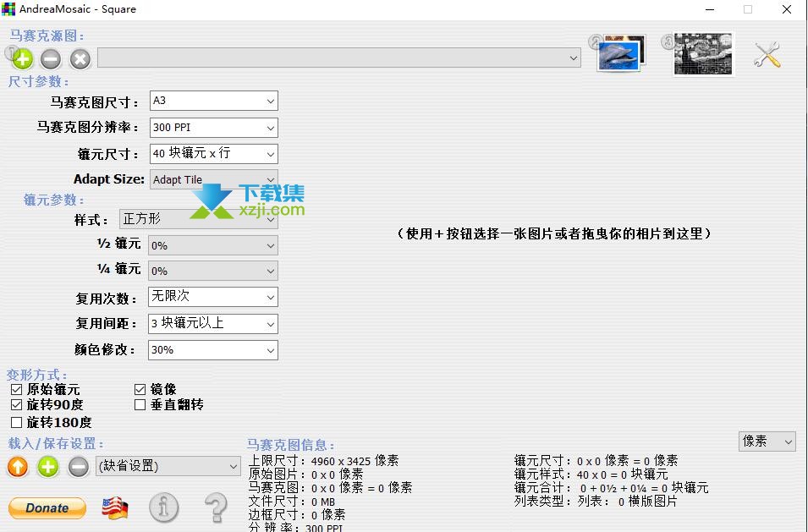Click the 文件尺寸: 0 MB text

click(x=292, y=501)
